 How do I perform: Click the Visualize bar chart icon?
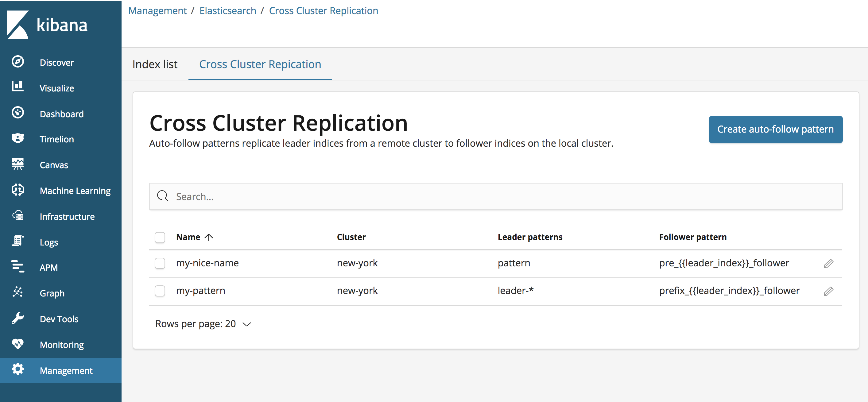tap(17, 87)
